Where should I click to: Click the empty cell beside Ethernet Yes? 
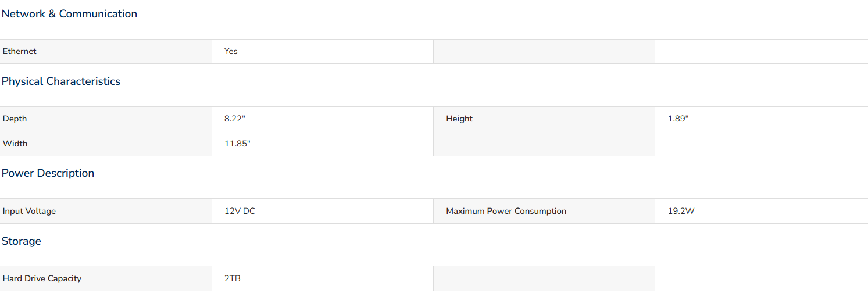(x=544, y=51)
